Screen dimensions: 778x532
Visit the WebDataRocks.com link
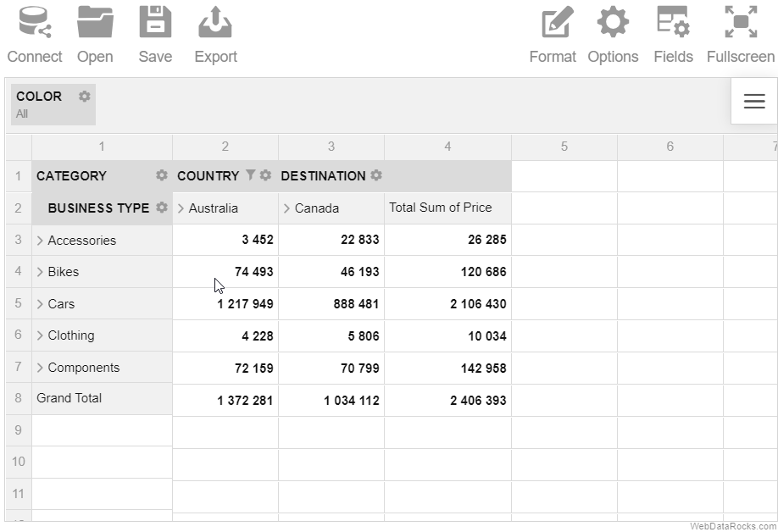tap(733, 527)
